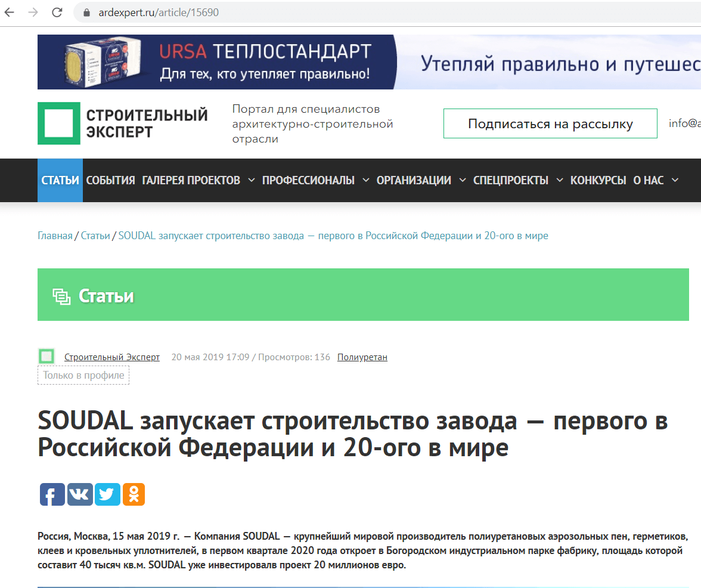Click the padlock site security icon
Image resolution: width=701 pixels, height=588 pixels.
point(87,13)
